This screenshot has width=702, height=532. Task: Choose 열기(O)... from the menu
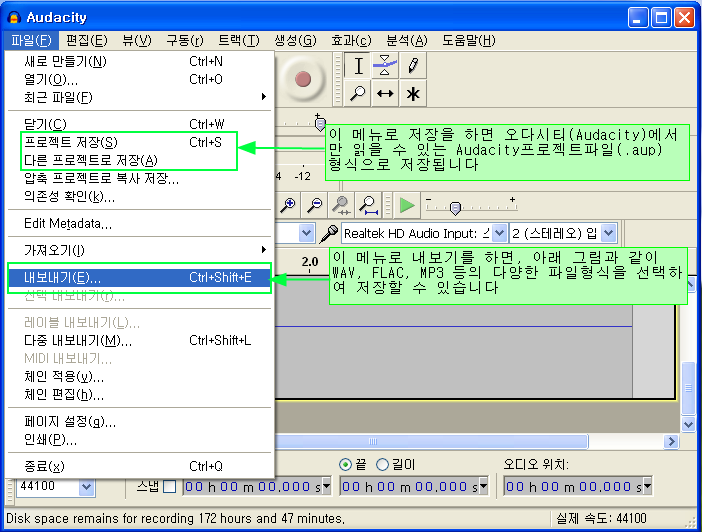point(140,79)
